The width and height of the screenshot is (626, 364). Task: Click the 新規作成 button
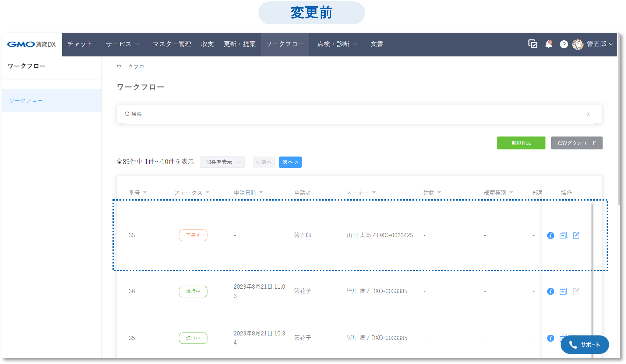tap(521, 143)
